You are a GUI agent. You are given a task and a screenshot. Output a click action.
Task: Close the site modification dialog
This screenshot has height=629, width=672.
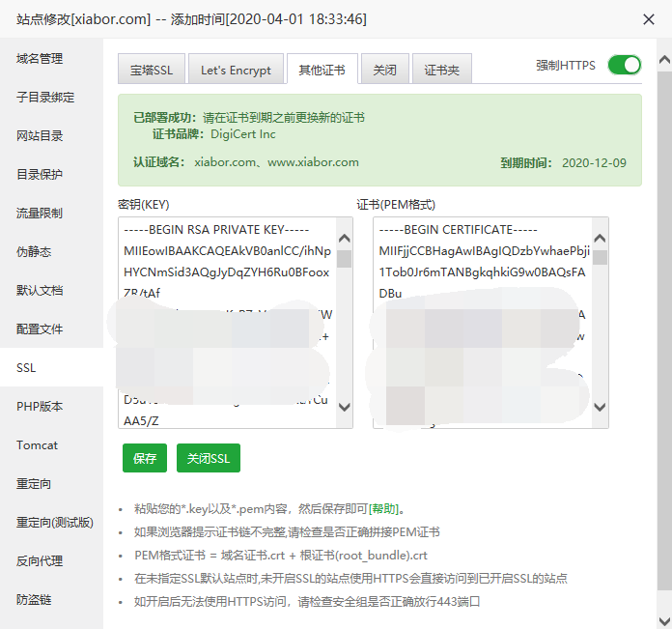[649, 19]
